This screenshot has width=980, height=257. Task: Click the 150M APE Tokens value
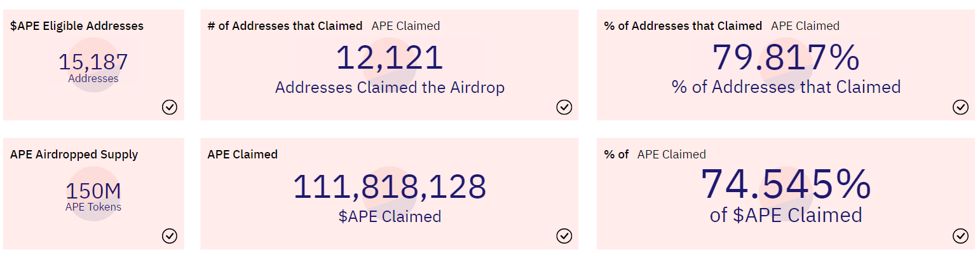93,191
